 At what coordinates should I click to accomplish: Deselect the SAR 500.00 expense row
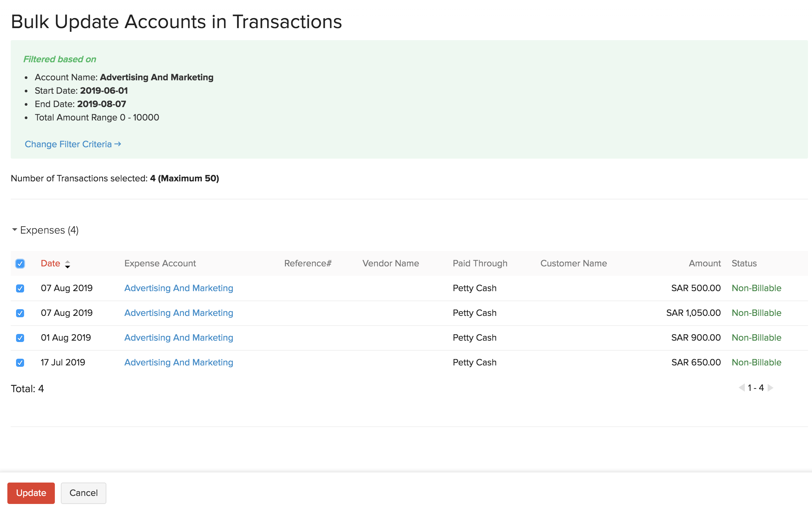tap(20, 288)
